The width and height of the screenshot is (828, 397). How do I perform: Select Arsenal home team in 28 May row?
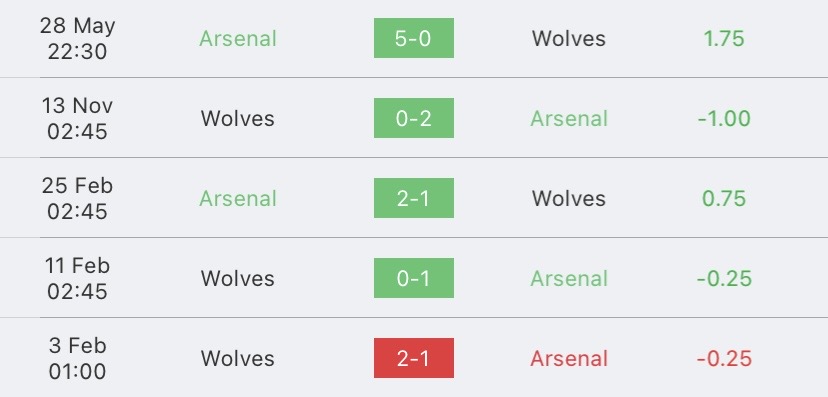tap(238, 39)
